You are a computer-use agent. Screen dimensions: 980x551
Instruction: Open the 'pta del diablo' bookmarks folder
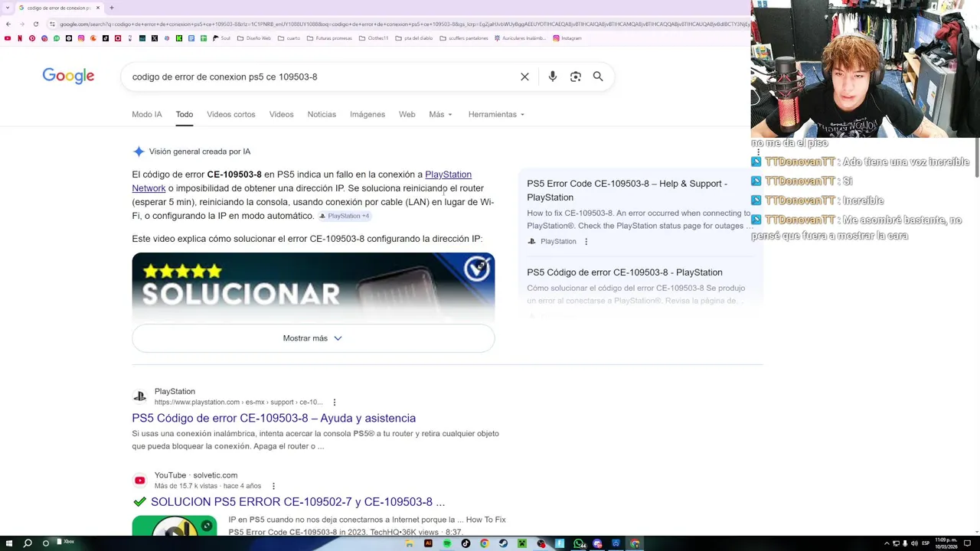coord(414,38)
